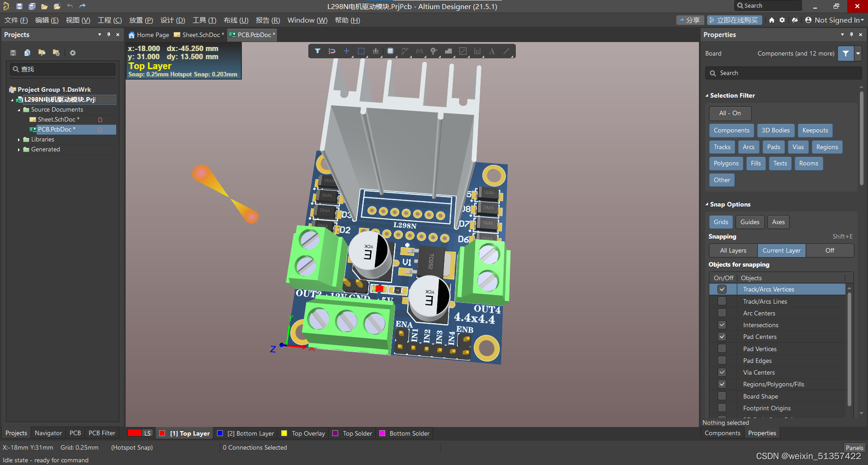
Task: Open the 放置 (P) menu
Action: click(141, 20)
